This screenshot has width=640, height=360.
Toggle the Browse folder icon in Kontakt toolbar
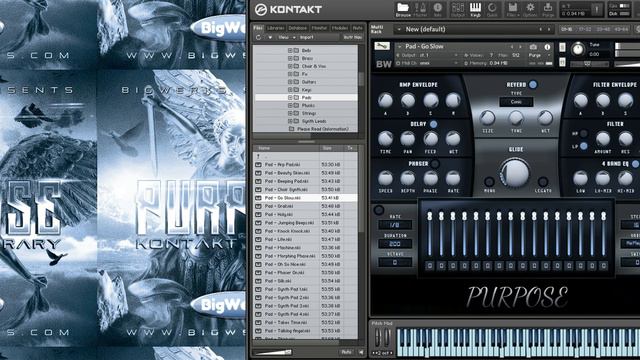[x=403, y=10]
